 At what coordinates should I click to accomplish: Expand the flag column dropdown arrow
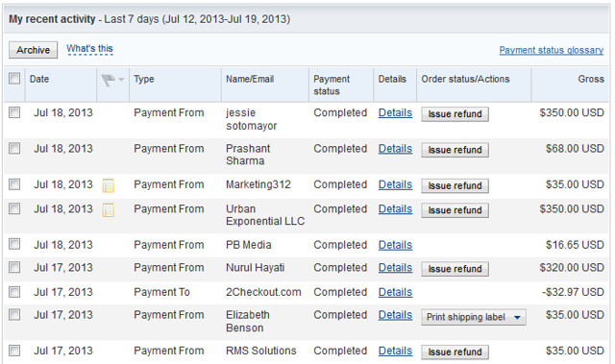[121, 80]
